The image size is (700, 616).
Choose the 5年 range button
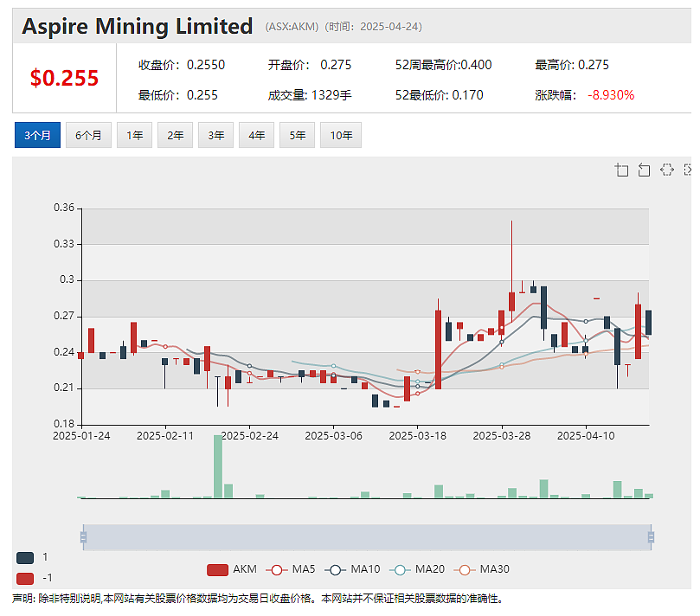pos(297,135)
